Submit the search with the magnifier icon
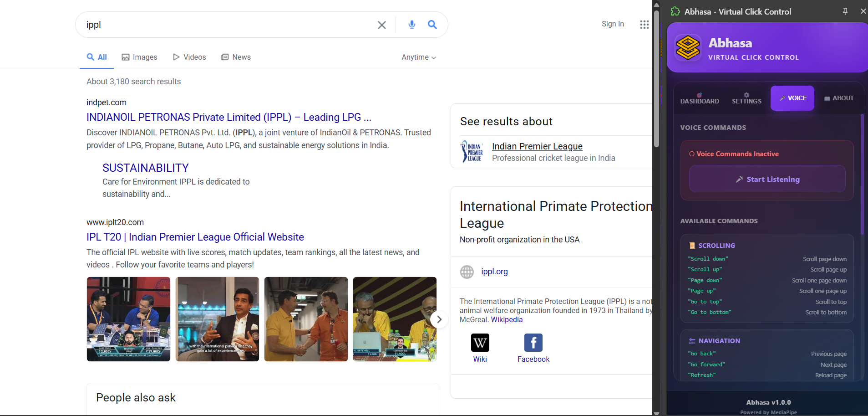 pos(432,25)
